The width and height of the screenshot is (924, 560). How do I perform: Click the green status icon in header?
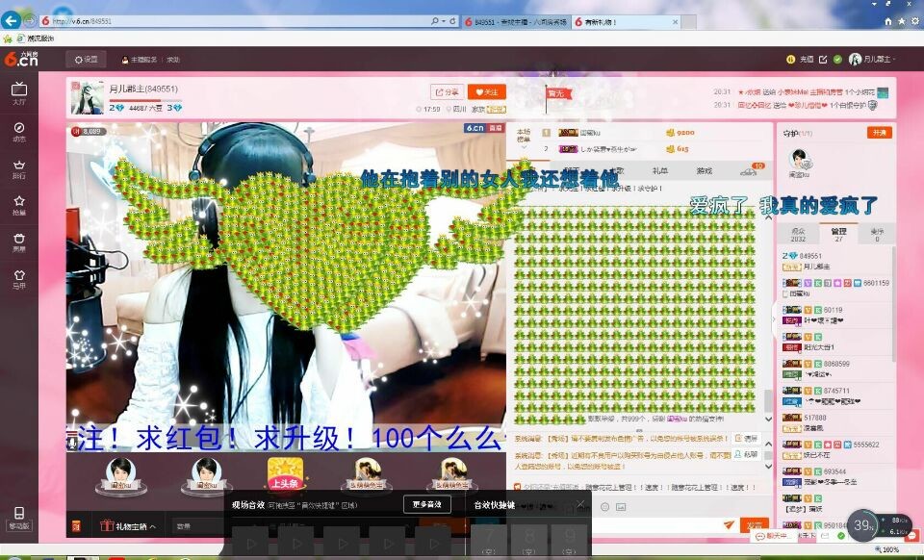[x=837, y=59]
